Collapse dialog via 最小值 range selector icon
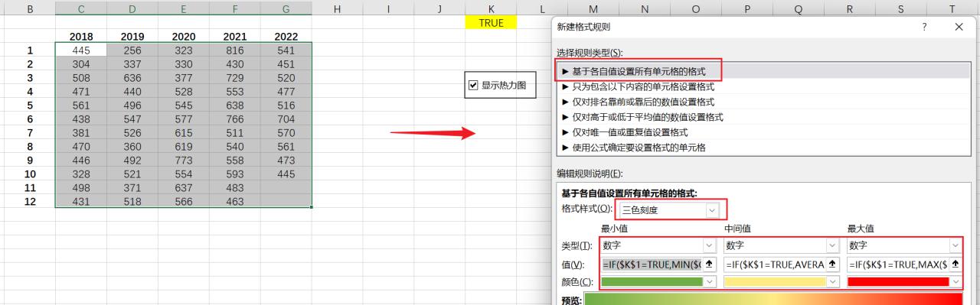This screenshot has width=980, height=305. click(710, 264)
